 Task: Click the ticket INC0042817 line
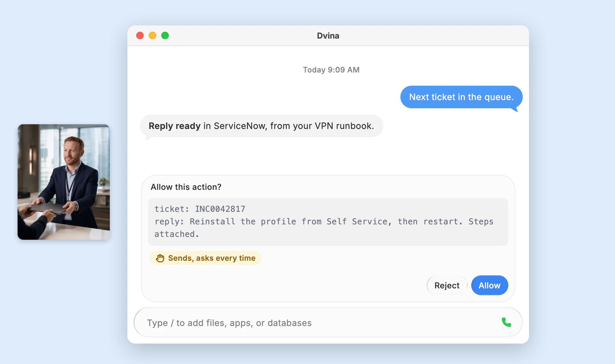200,209
